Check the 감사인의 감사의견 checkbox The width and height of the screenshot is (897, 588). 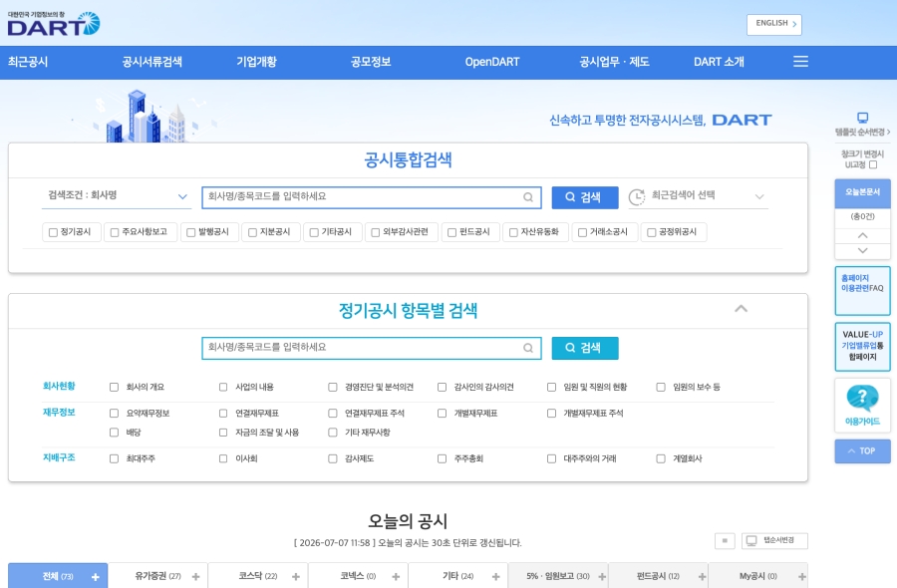[x=442, y=388]
